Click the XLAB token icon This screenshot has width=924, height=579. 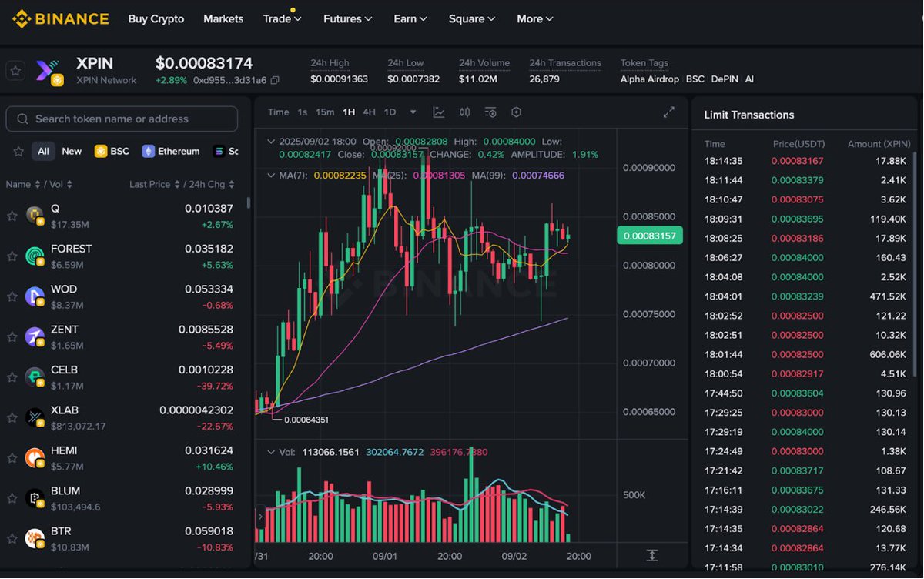click(35, 417)
